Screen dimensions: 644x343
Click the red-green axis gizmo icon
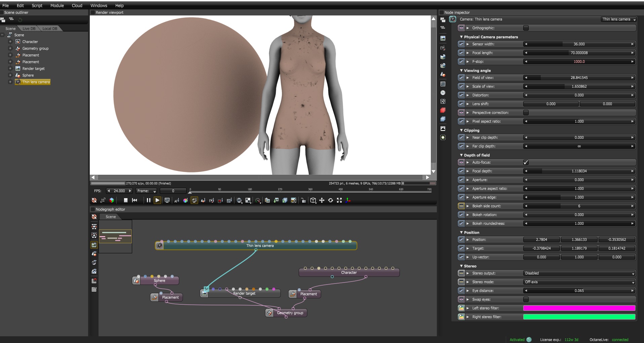tap(348, 200)
